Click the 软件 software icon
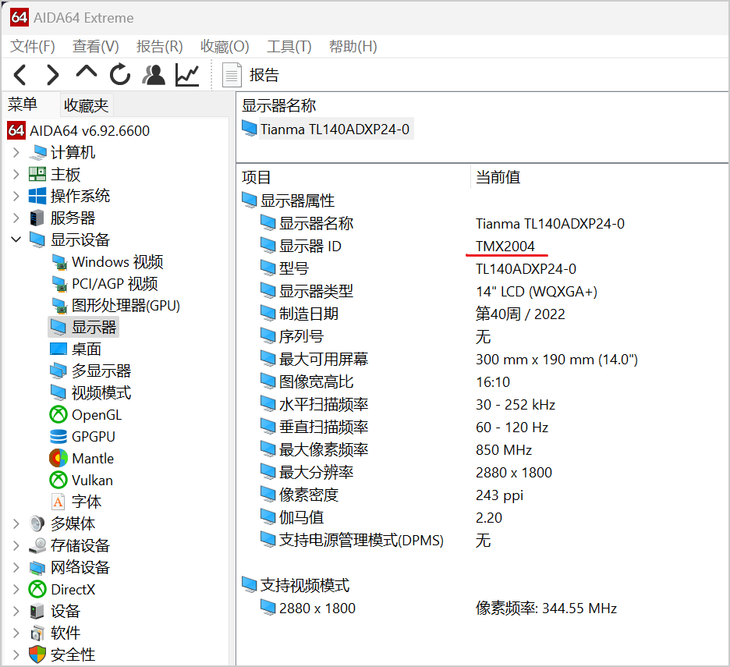Viewport: 730px width, 667px height. pyautogui.click(x=37, y=633)
